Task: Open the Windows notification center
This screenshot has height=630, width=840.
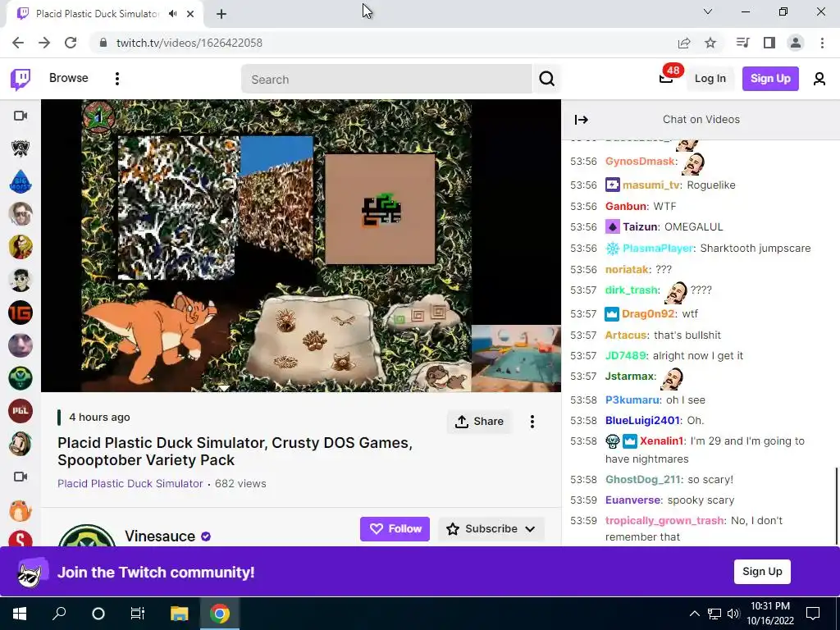Action: pos(813,614)
